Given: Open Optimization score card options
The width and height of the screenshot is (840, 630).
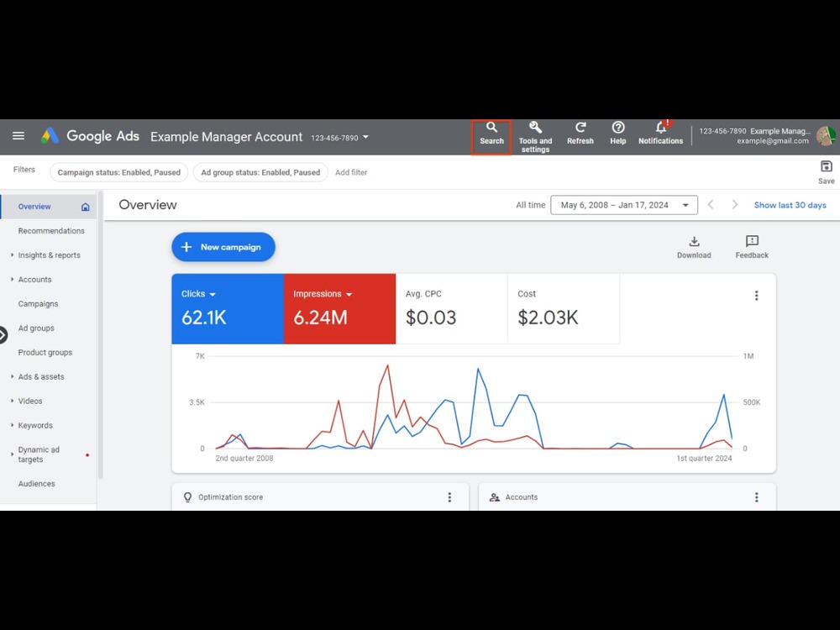Looking at the screenshot, I should click(449, 497).
